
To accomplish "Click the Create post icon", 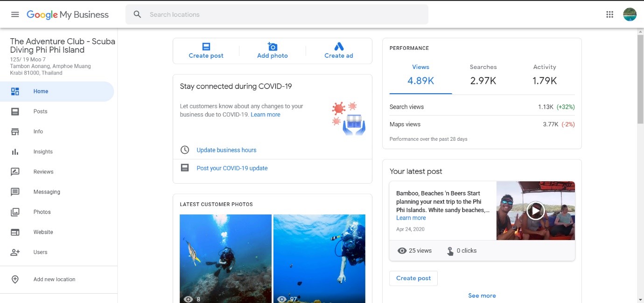I will pyautogui.click(x=206, y=47).
